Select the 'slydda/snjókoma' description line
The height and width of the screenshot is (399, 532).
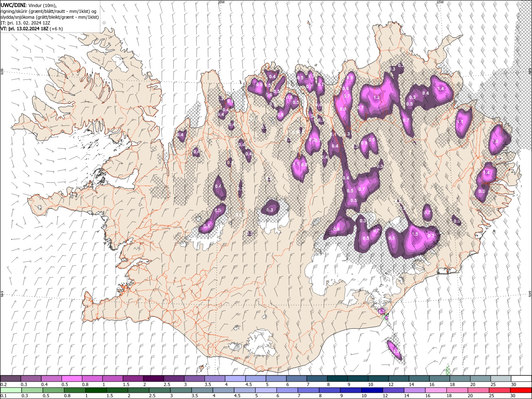50,17
